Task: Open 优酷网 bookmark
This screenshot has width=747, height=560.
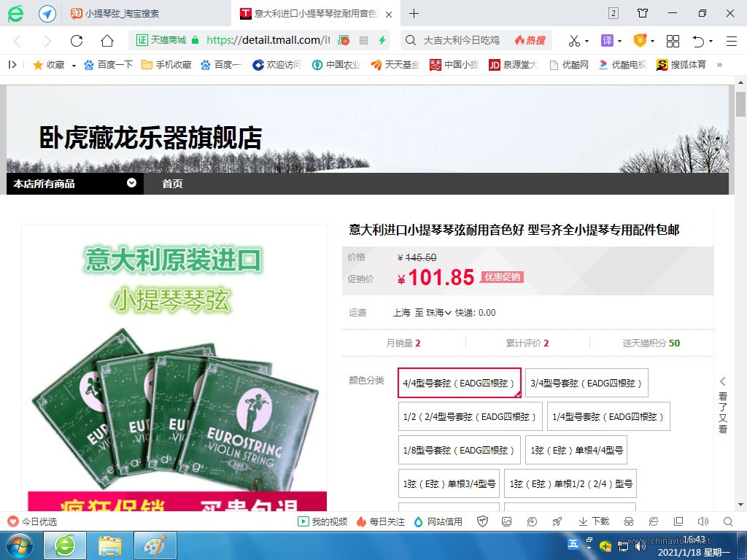Action: [569, 65]
